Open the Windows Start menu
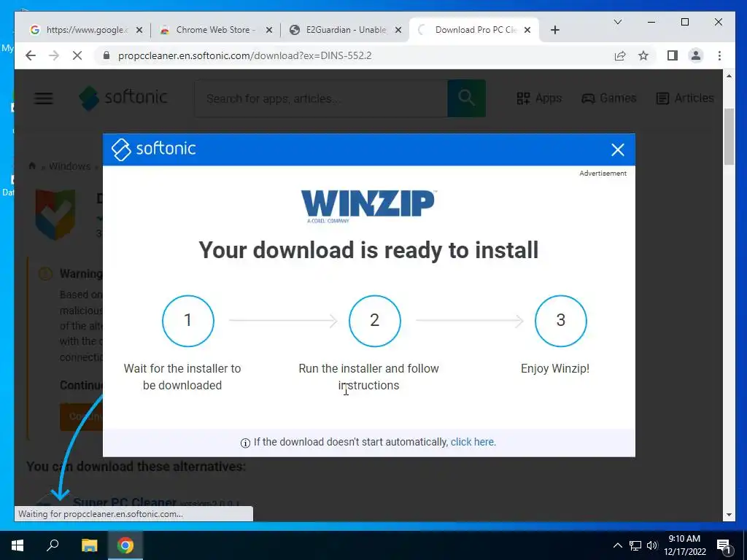Image resolution: width=747 pixels, height=560 pixels. pyautogui.click(x=18, y=545)
